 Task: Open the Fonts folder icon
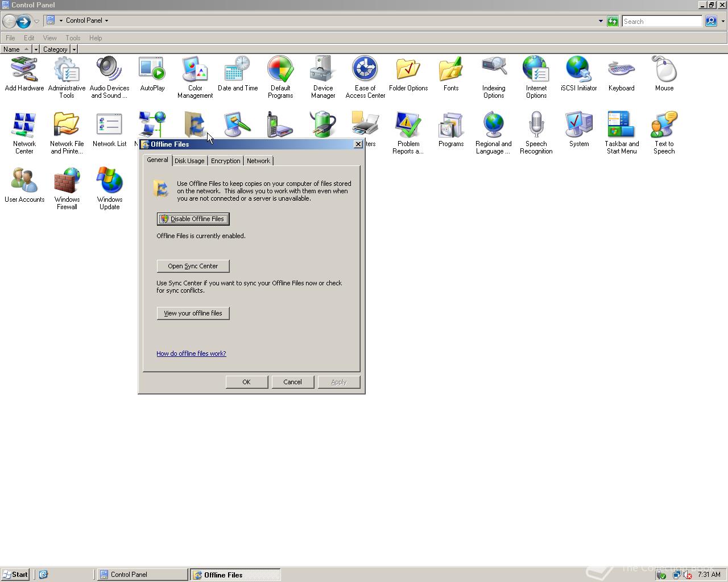[x=451, y=74]
